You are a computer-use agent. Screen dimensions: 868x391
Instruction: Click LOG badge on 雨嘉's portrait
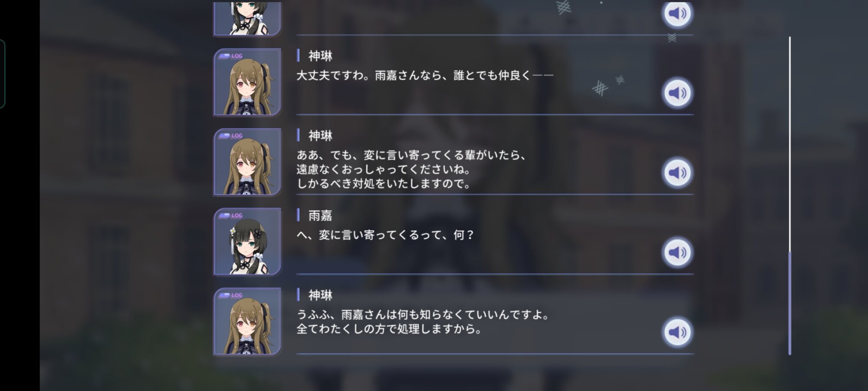point(230,215)
